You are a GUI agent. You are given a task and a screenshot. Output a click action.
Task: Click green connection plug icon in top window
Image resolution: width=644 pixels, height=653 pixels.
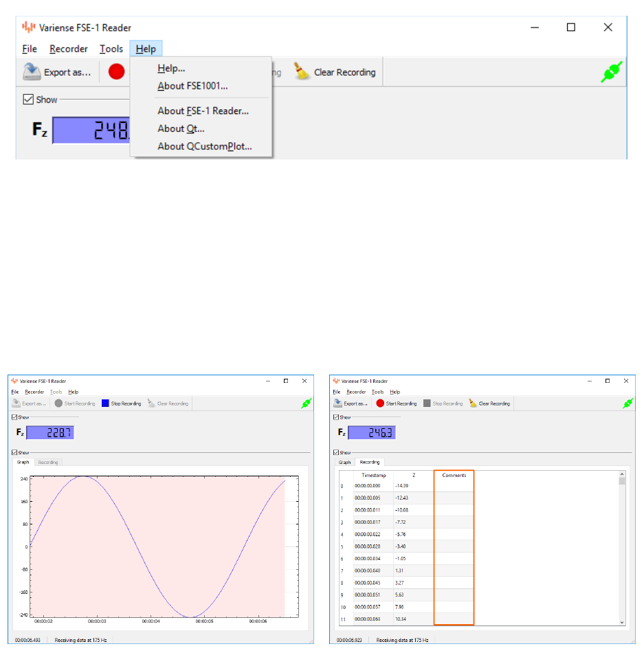click(612, 71)
